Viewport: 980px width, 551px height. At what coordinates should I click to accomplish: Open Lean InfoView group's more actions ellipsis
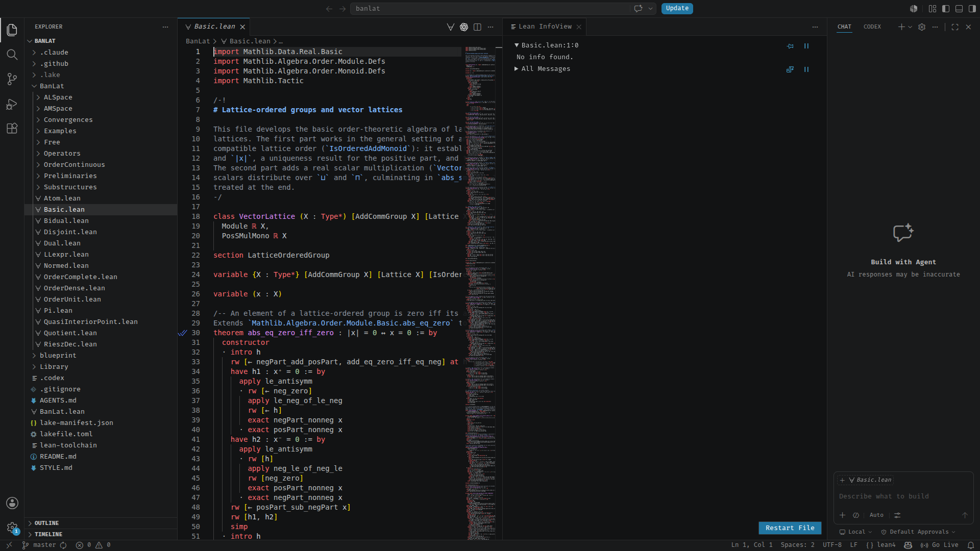click(815, 27)
